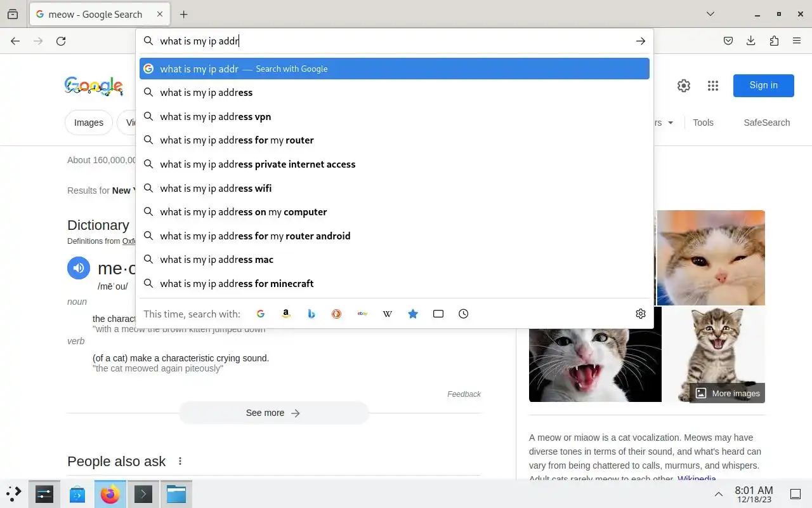This screenshot has height=508, width=812.
Task: Expand the system tray hidden icons arrow
Action: [x=719, y=494]
